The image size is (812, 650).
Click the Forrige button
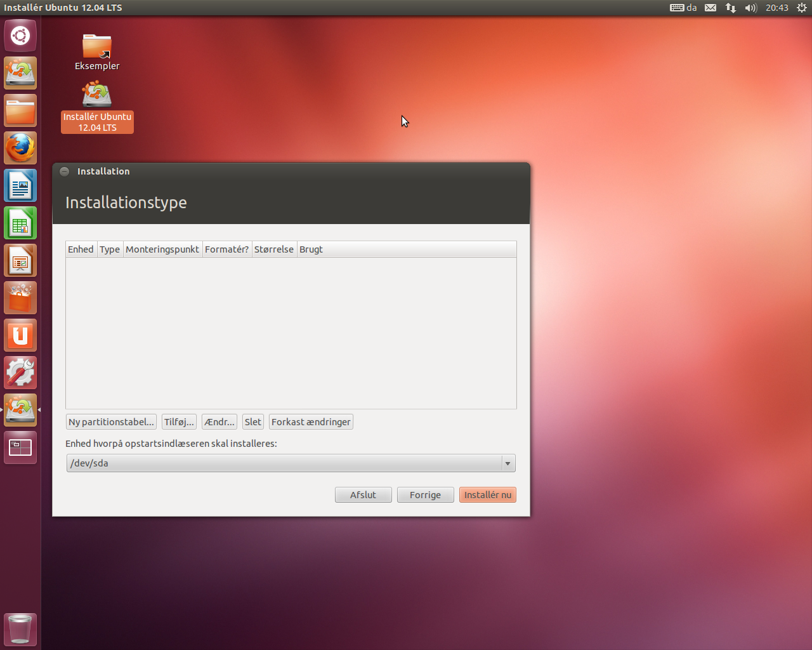(425, 495)
